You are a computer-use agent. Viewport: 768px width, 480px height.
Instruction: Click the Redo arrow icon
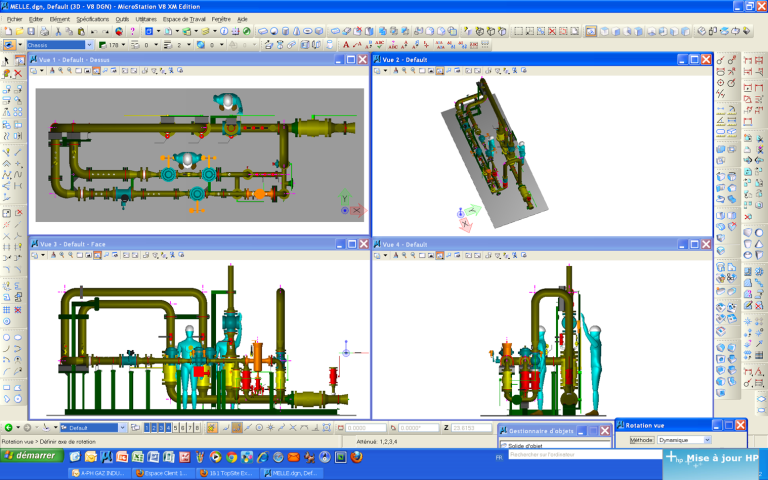105,31
